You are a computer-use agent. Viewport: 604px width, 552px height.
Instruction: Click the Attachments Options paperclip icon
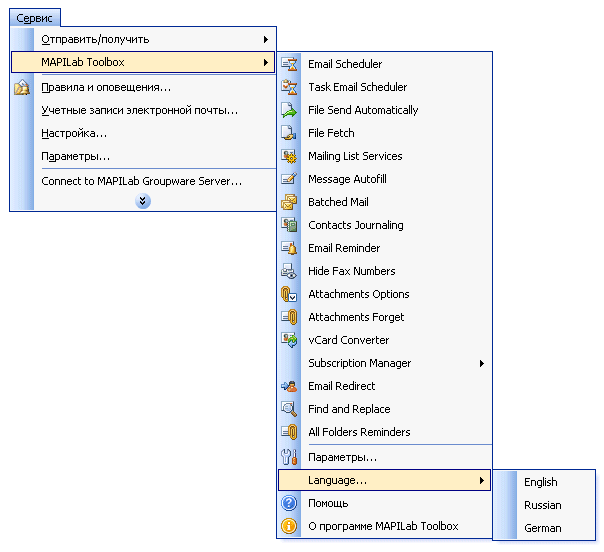290,294
